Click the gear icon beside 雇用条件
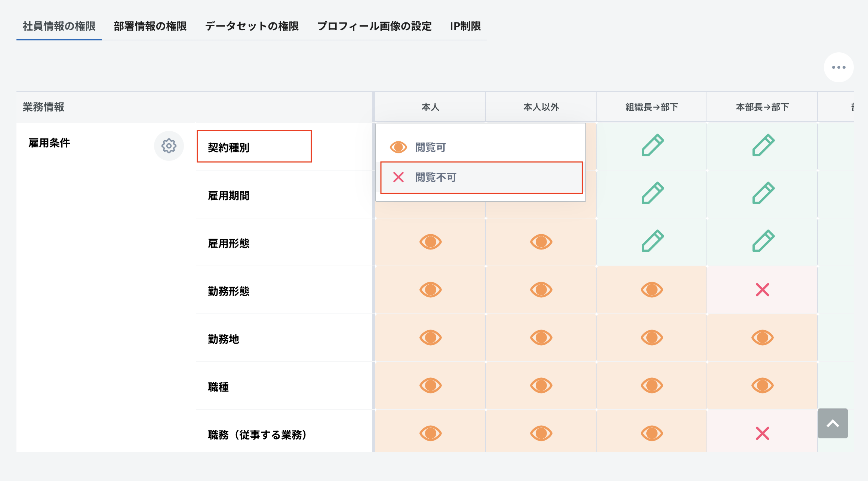The image size is (868, 481). tap(169, 146)
